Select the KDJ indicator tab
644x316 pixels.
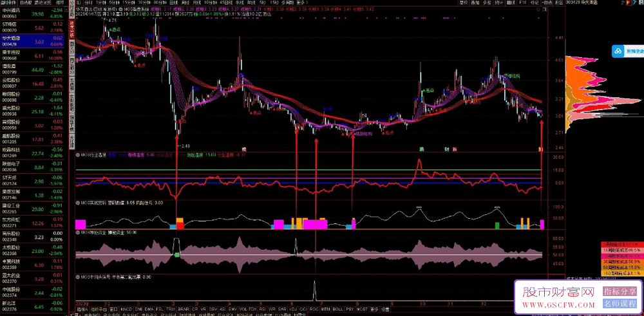(293, 309)
